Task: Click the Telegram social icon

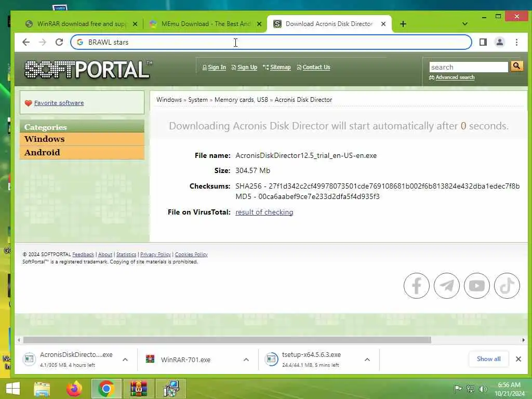Action: pyautogui.click(x=447, y=286)
